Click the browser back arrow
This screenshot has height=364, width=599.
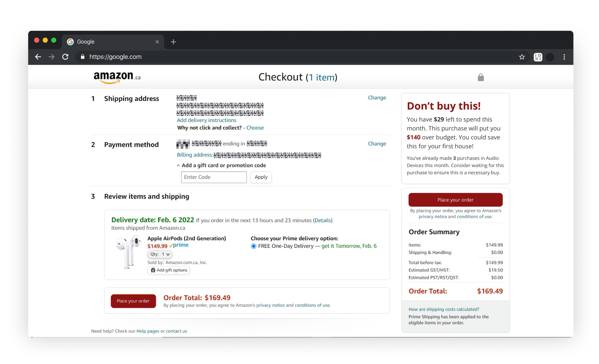pos(38,57)
